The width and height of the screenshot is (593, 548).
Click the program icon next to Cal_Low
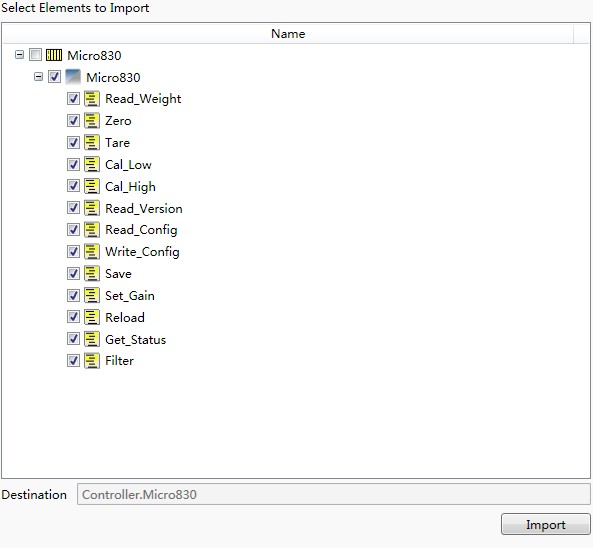(92, 165)
